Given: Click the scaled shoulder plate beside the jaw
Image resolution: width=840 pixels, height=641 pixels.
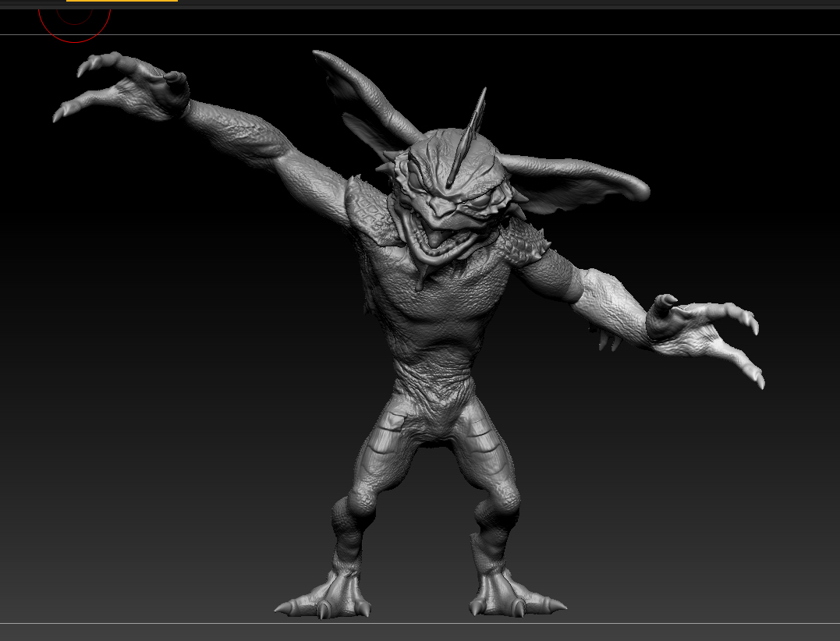Looking at the screenshot, I should click(370, 211).
